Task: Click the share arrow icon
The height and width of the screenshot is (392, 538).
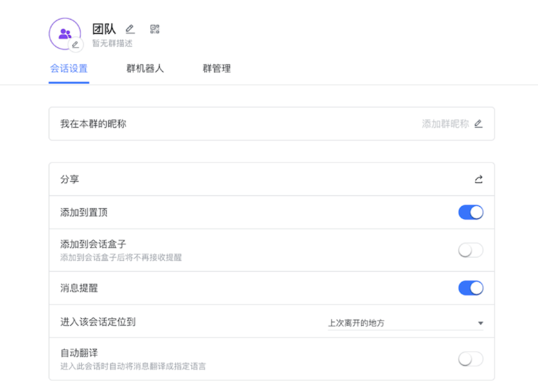Action: (x=479, y=179)
